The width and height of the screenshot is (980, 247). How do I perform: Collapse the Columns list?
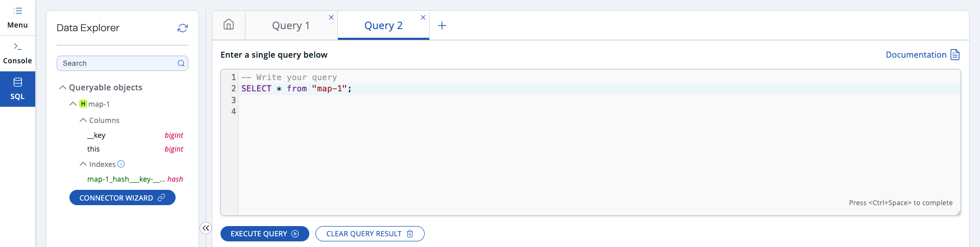click(83, 120)
